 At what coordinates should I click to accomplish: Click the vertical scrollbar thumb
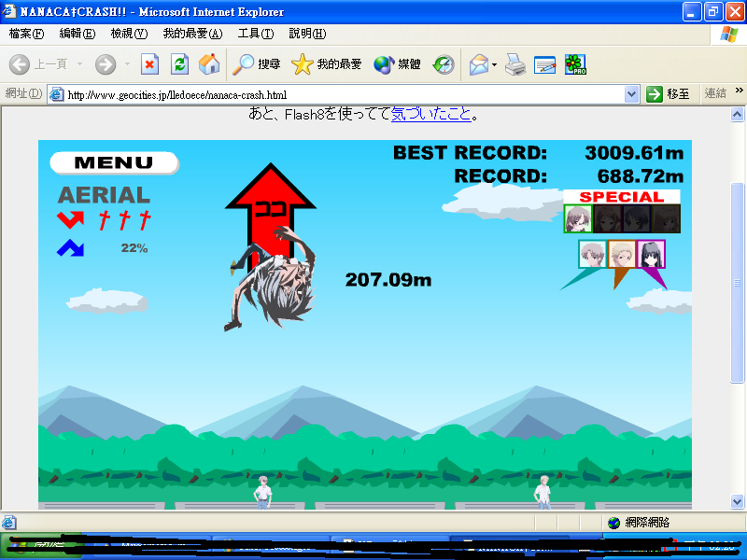(737, 283)
